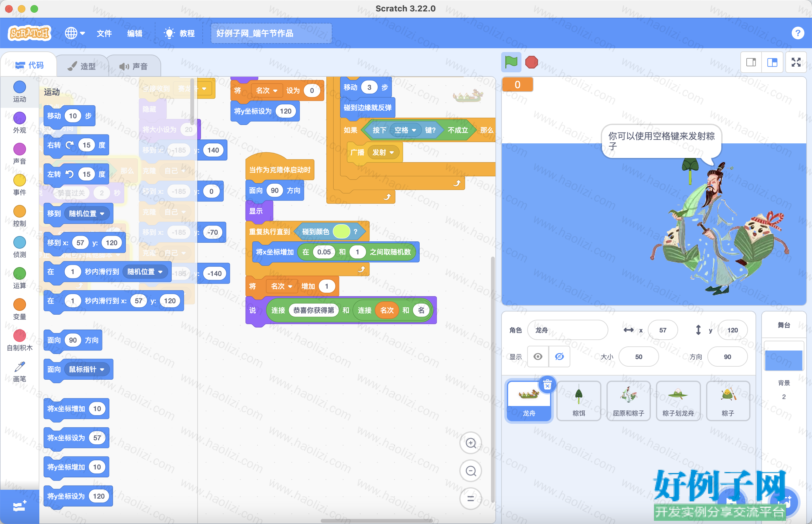
Task: Click the green flag to run project
Action: coord(511,62)
